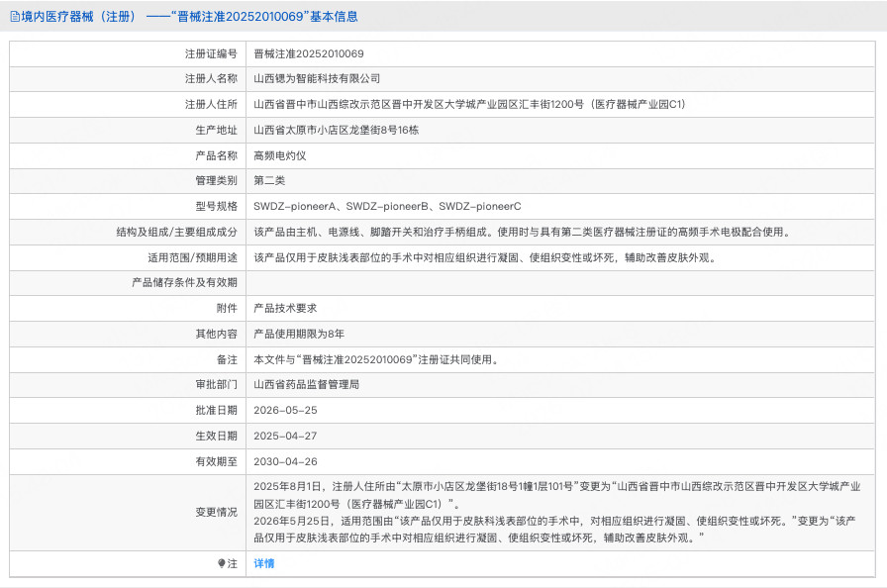Click the document icon in the header title
This screenshot has height=588, width=887.
(x=15, y=17)
